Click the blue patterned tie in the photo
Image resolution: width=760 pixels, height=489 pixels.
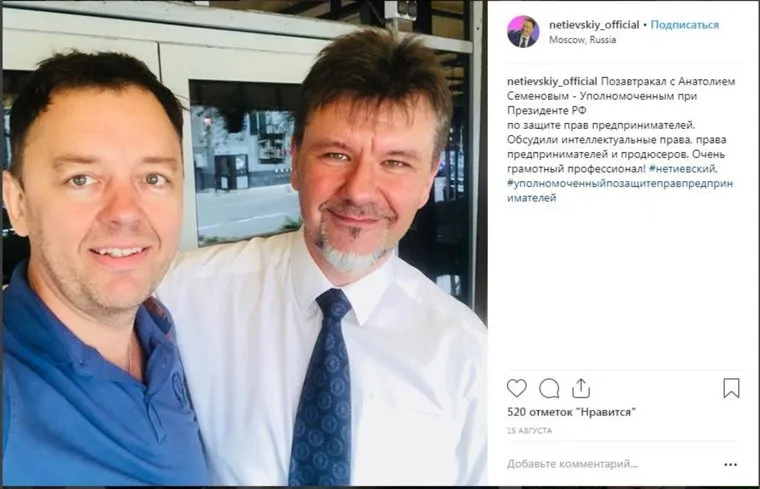point(321,388)
